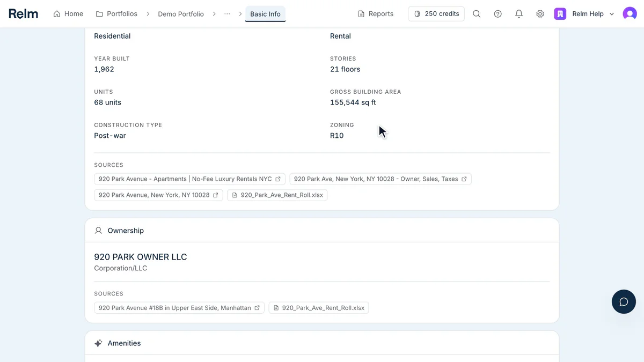Click the Portfolios folder icon
This screenshot has width=644, height=362.
(x=99, y=14)
